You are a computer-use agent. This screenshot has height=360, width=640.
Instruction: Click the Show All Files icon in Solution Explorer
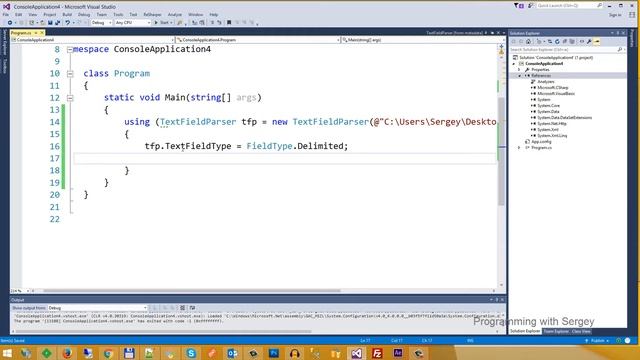click(572, 42)
